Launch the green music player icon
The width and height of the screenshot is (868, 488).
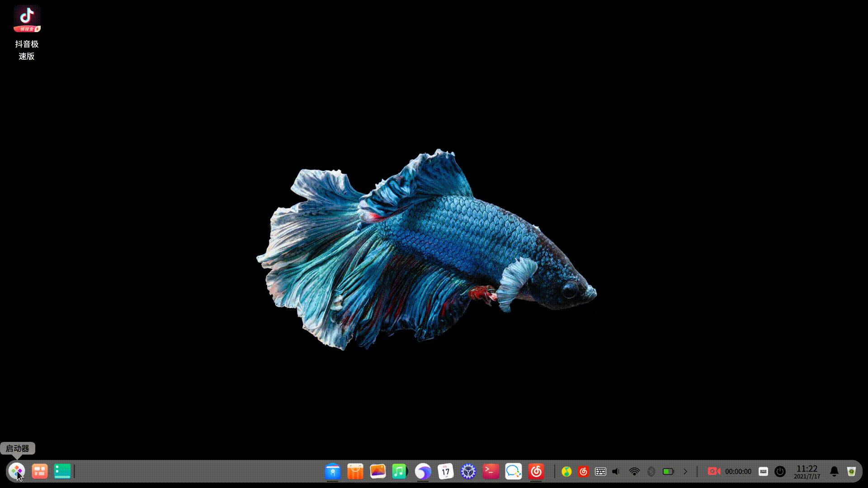[x=400, y=471]
